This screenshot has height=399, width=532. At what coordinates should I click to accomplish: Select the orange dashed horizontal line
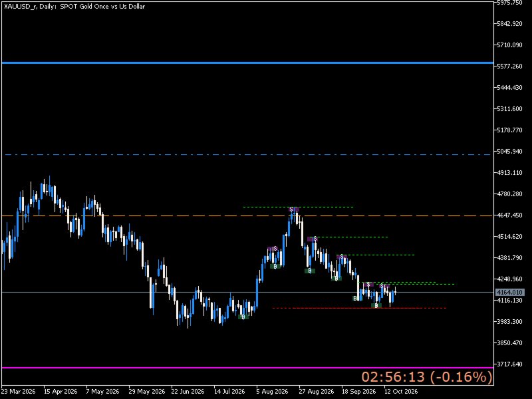[247, 215]
